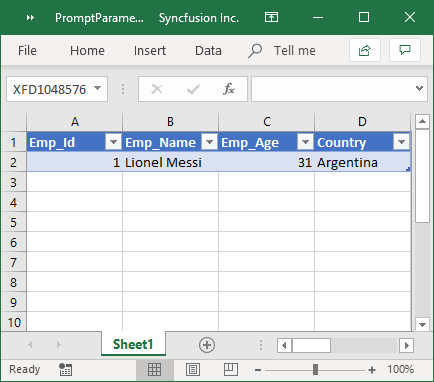Zoom in with plus icon
Viewport: 434px width, 382px height.
click(372, 370)
